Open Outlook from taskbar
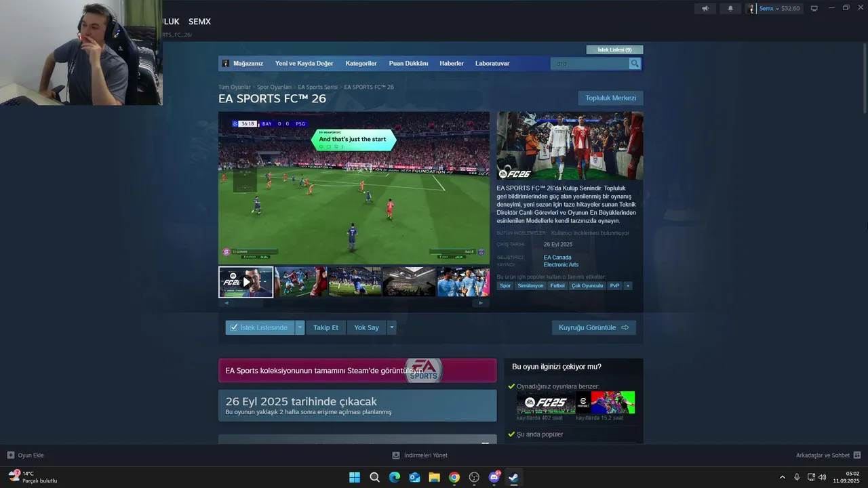 [414, 477]
